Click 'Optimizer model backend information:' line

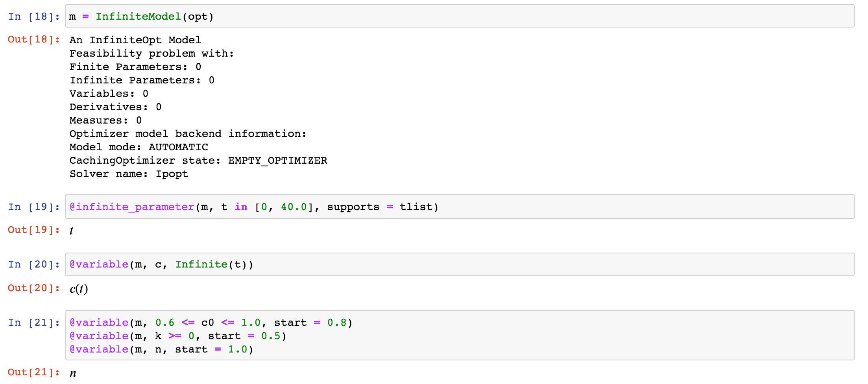pyautogui.click(x=188, y=134)
